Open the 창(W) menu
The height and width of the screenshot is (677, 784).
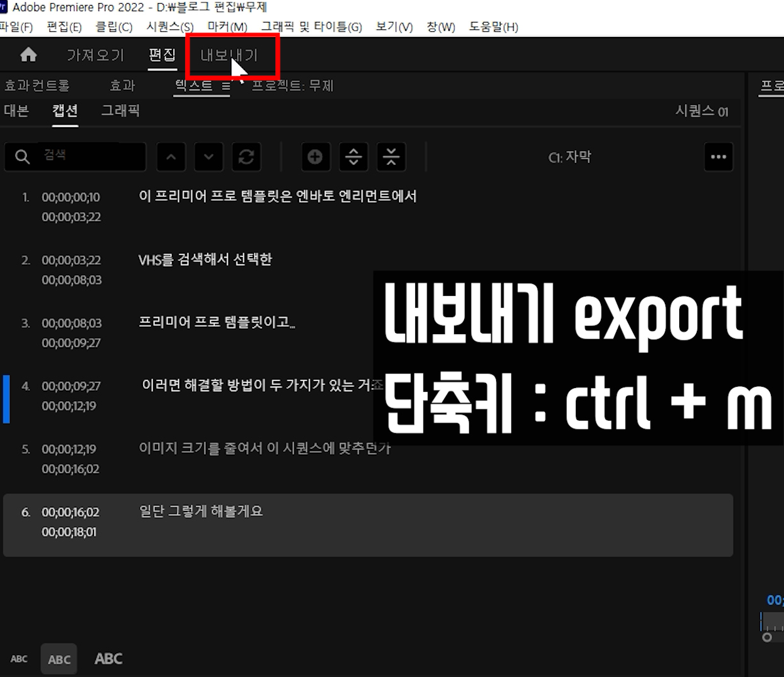[441, 27]
